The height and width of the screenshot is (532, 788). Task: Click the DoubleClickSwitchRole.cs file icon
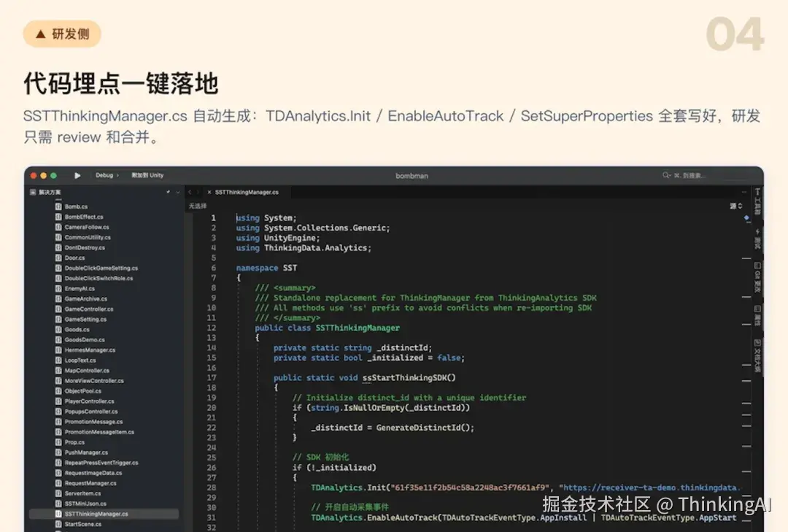click(x=59, y=278)
